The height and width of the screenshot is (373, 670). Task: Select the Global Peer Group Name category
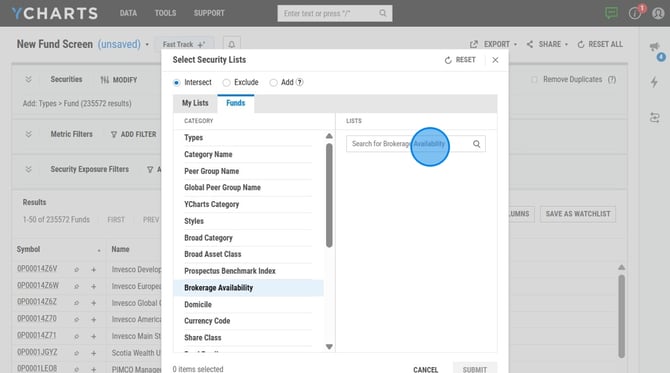click(248, 188)
